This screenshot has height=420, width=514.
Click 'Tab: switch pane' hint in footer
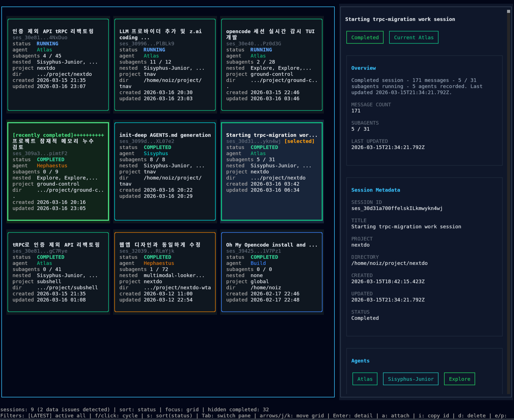click(226, 416)
